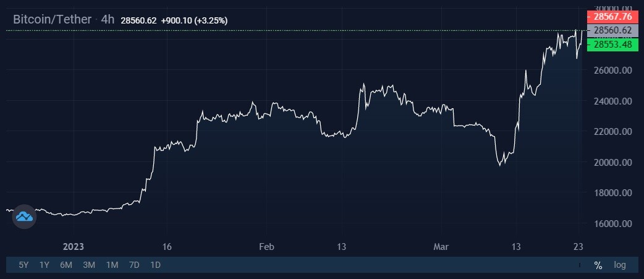Select the 5Y time range

point(24,265)
